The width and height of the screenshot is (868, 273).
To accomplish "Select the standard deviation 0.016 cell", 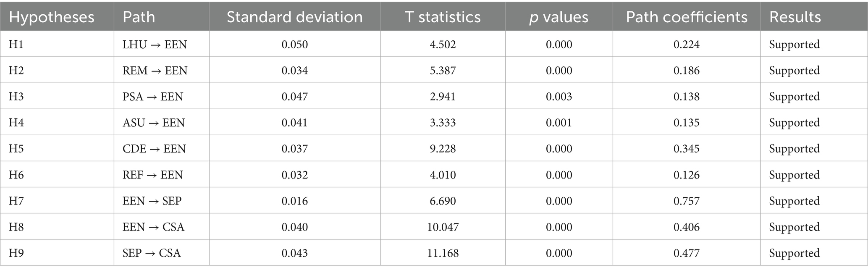I will click(295, 201).
